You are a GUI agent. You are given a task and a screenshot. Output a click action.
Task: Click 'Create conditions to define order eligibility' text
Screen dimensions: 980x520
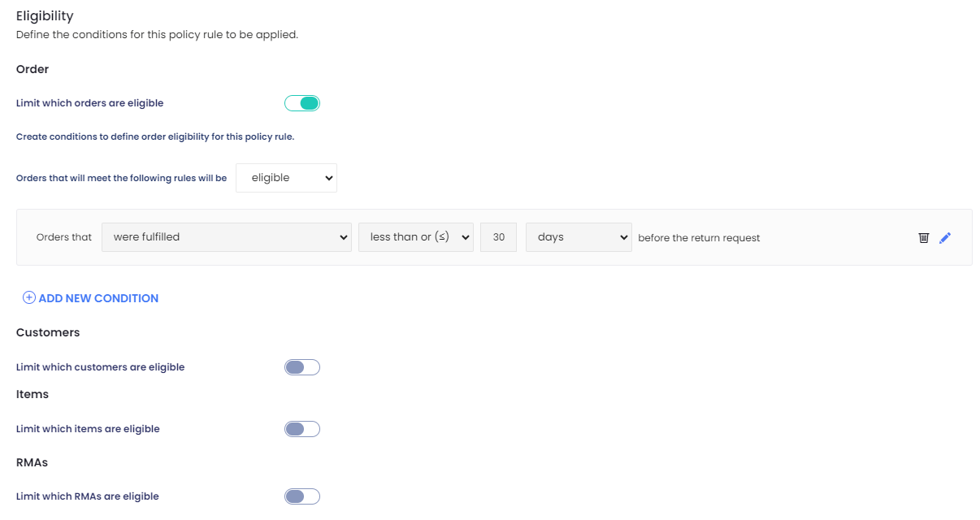point(155,136)
